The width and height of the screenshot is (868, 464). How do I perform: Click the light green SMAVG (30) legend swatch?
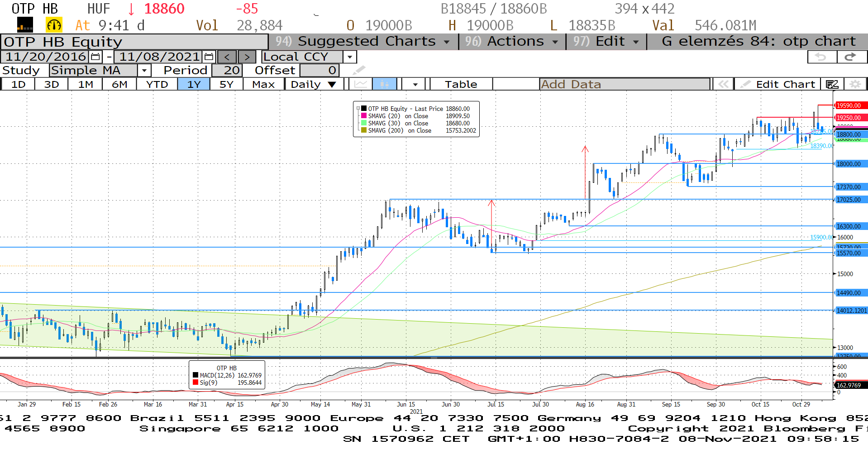pos(363,123)
